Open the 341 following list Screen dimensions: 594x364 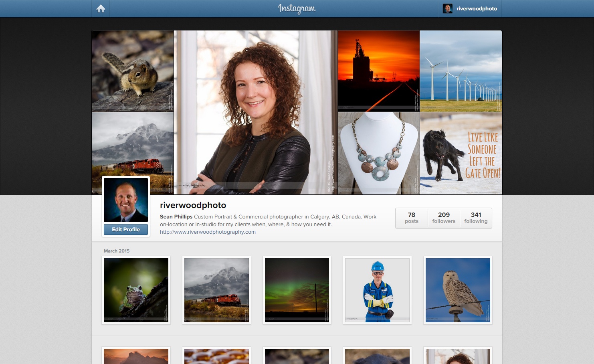click(x=476, y=218)
